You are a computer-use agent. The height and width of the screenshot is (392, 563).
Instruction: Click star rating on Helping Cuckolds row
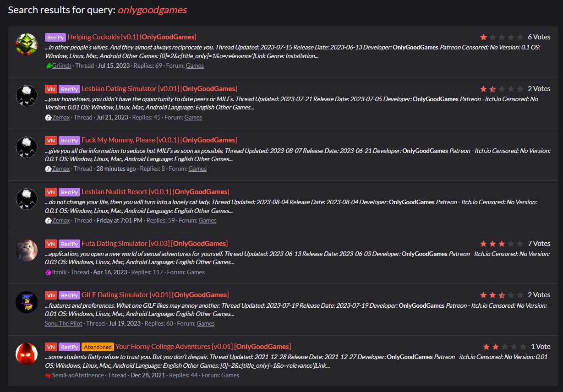tap(502, 37)
